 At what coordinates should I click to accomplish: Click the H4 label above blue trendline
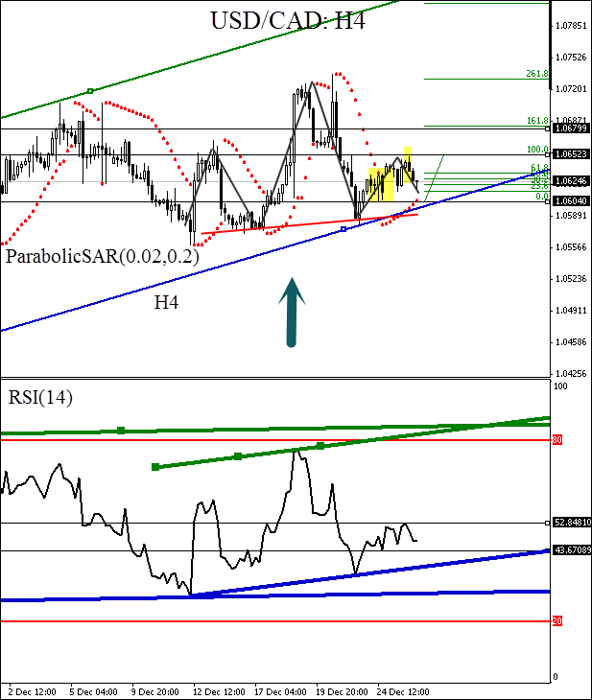click(x=166, y=302)
